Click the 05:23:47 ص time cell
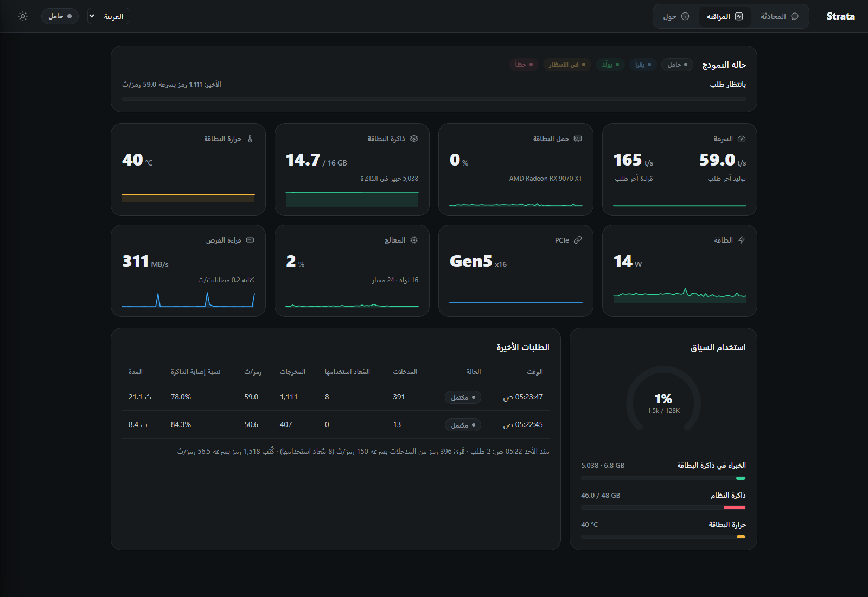Image resolution: width=868 pixels, height=597 pixels. click(523, 397)
